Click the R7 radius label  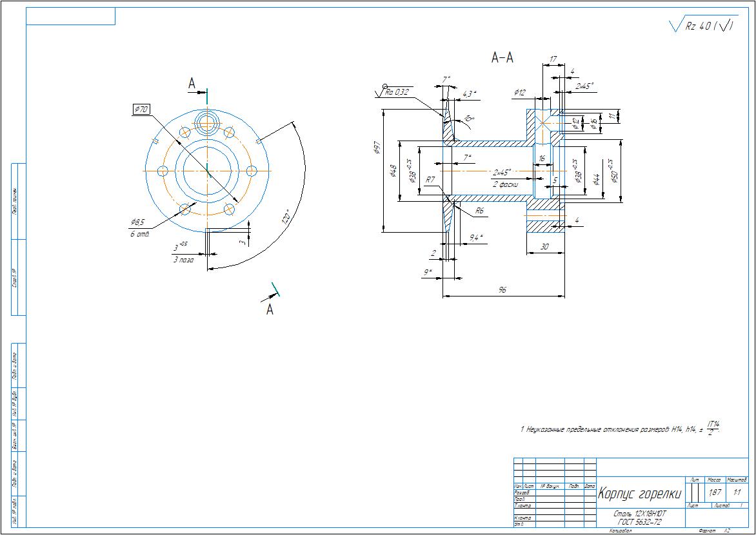click(x=430, y=180)
